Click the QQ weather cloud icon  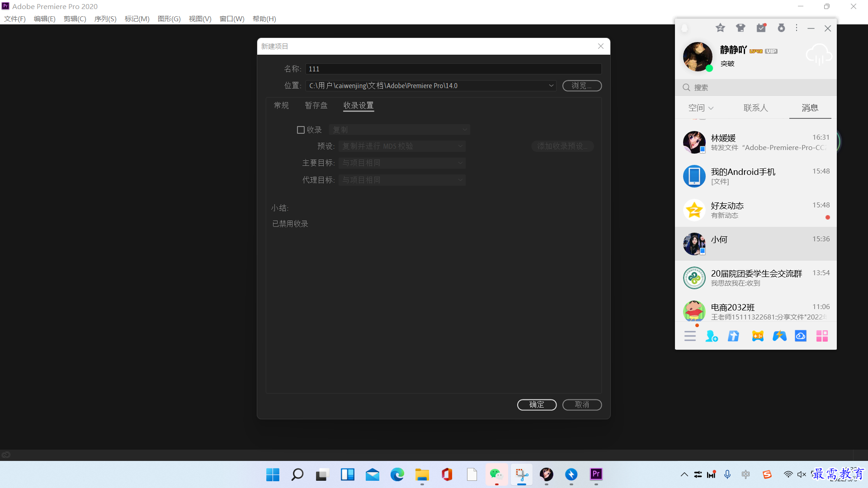pyautogui.click(x=818, y=55)
